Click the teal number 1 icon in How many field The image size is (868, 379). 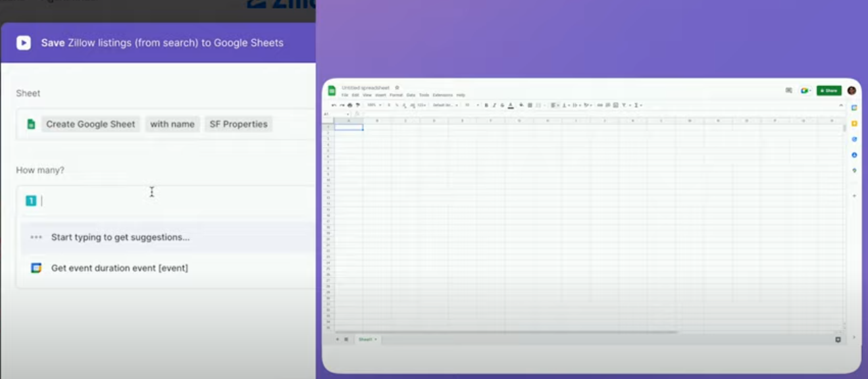pos(31,201)
